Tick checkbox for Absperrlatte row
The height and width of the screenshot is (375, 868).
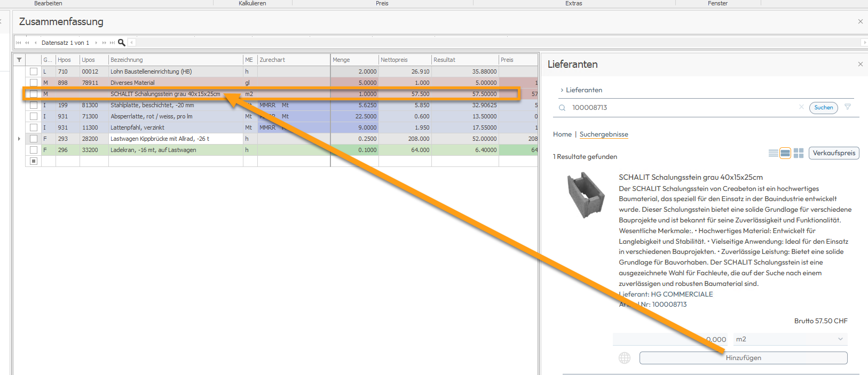(34, 116)
